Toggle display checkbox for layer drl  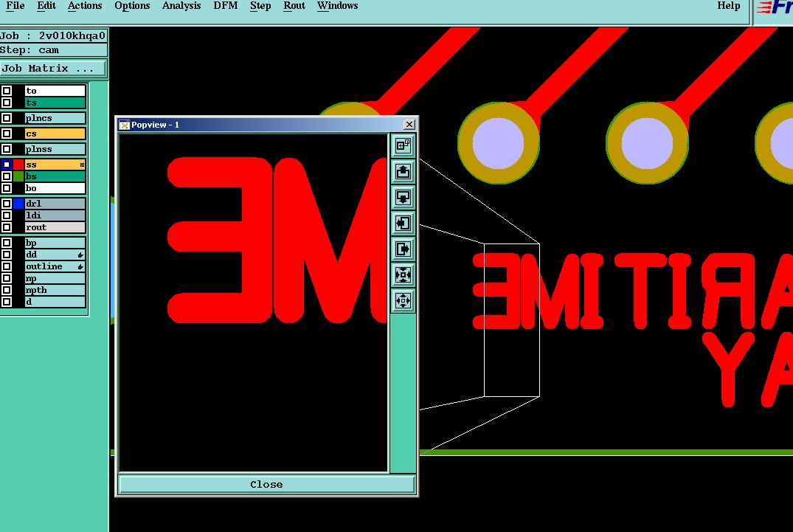7,204
